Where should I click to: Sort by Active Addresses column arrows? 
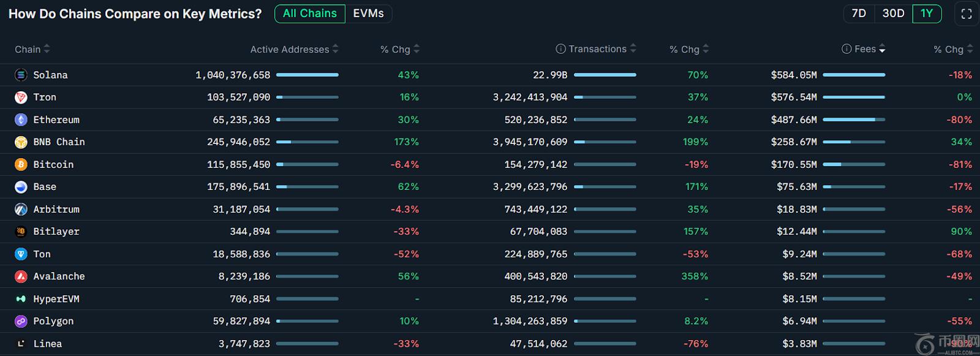[335, 49]
